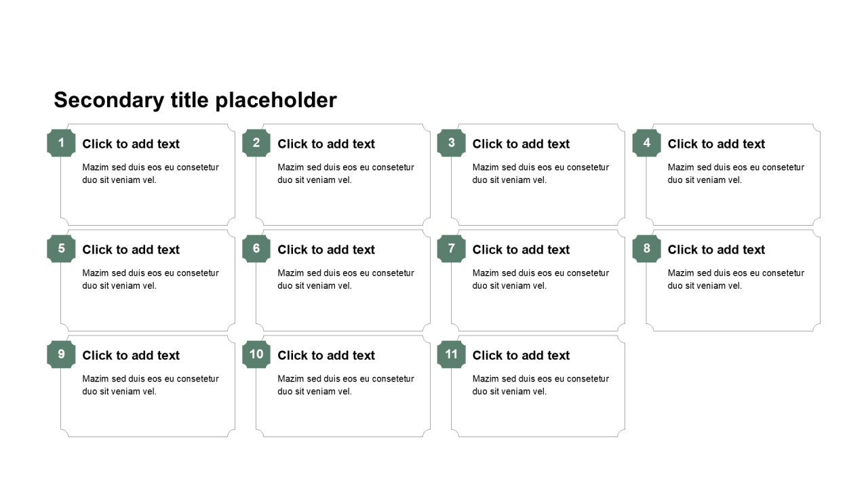Image resolution: width=868 pixels, height=488 pixels.
Task: Select the green number 8 badge
Action: click(646, 249)
